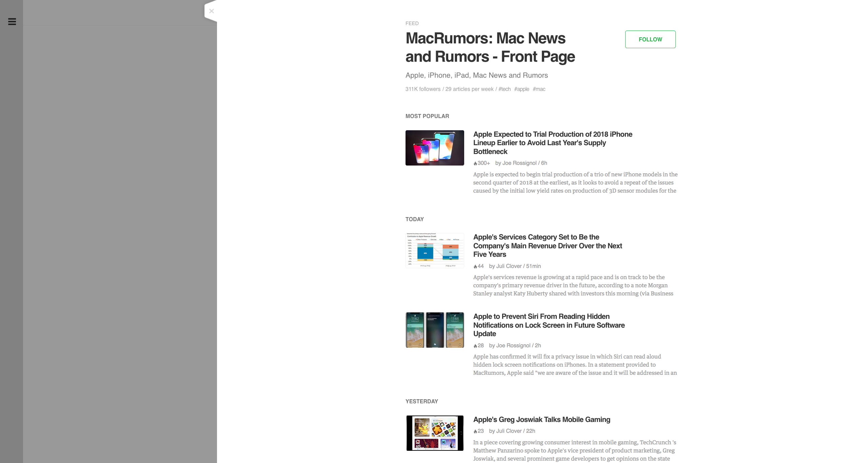Click the MacRumors feed title heading
Image resolution: width=868 pixels, height=463 pixels.
coord(490,47)
